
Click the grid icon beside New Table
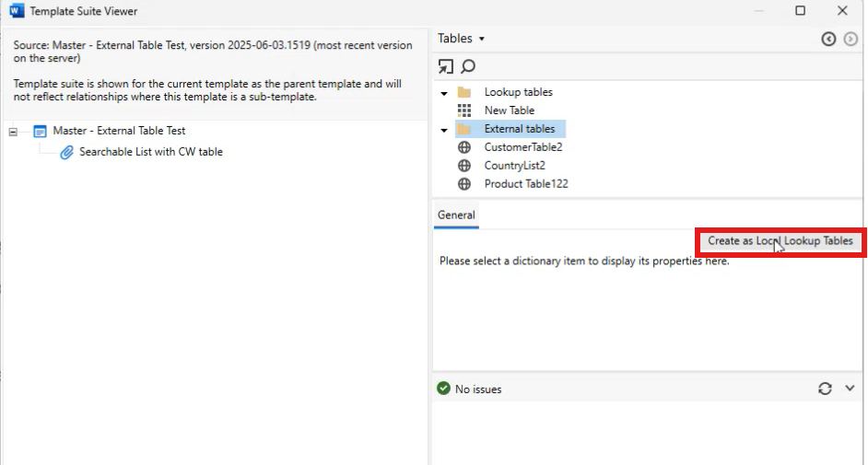[x=464, y=110]
